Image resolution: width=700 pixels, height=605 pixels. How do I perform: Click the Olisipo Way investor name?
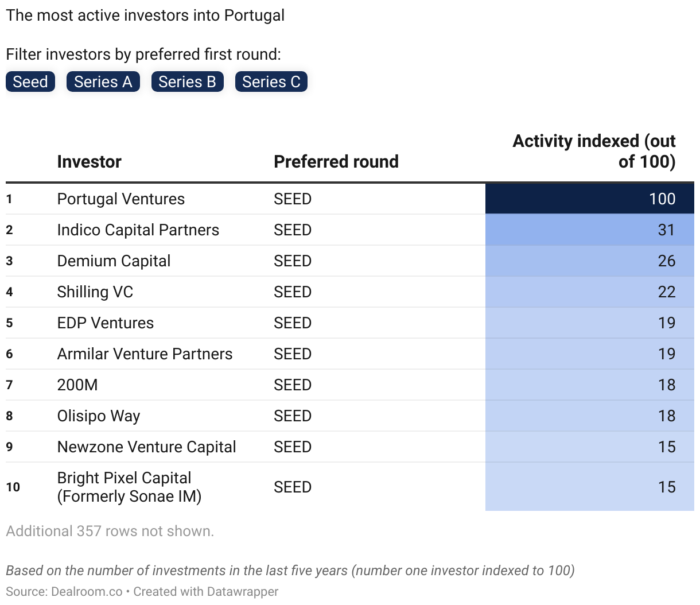click(98, 416)
